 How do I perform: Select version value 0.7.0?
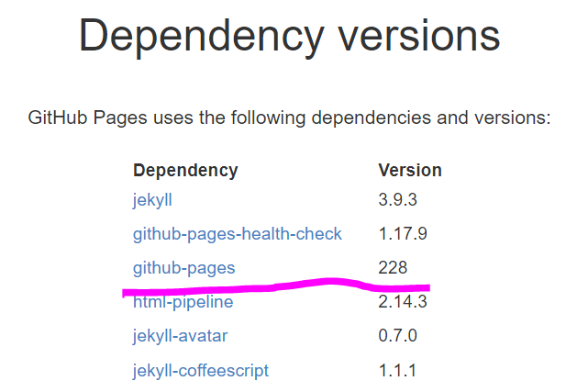coord(397,336)
